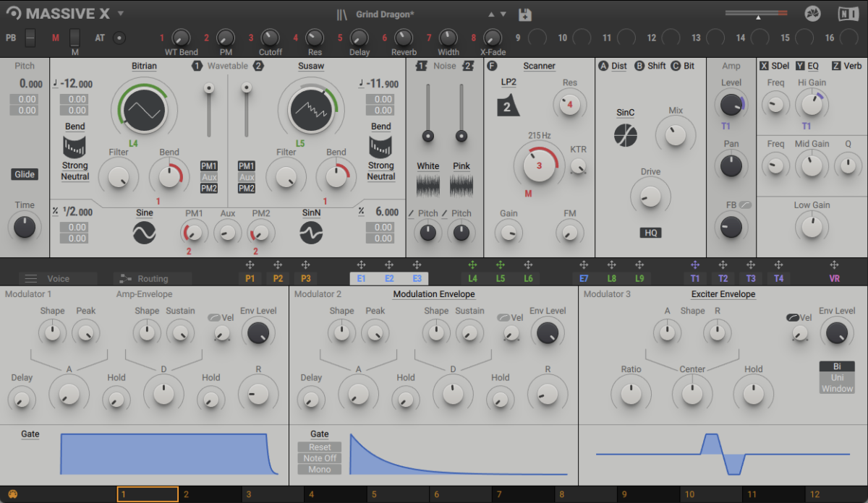Screen dimensions: 868x503
Task: Click the orange icon at bottom-left corner
Action: (12, 495)
